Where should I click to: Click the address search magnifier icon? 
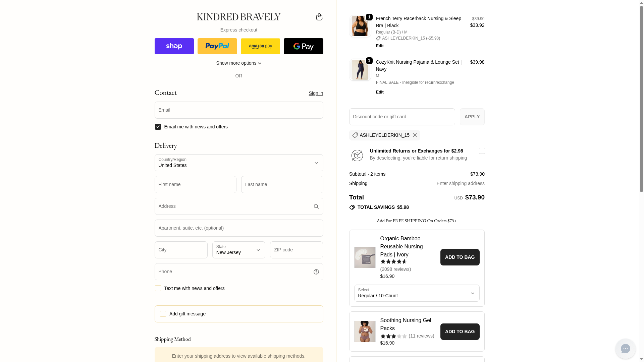click(x=316, y=206)
